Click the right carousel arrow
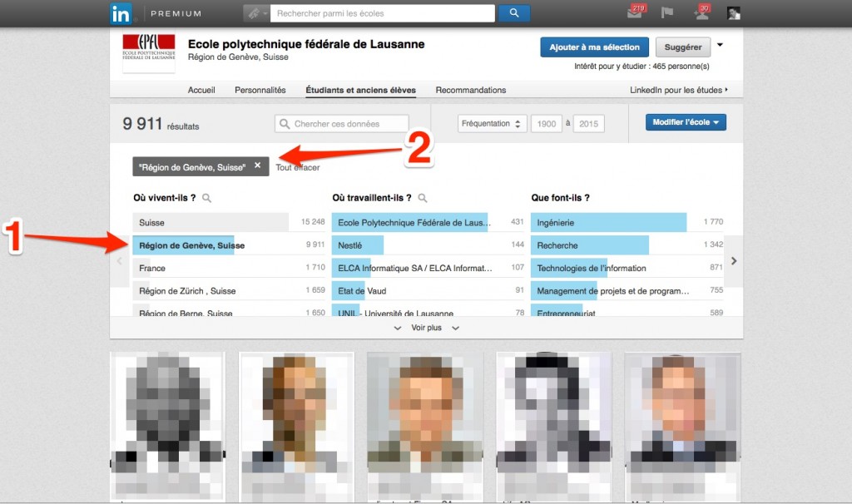 734,261
